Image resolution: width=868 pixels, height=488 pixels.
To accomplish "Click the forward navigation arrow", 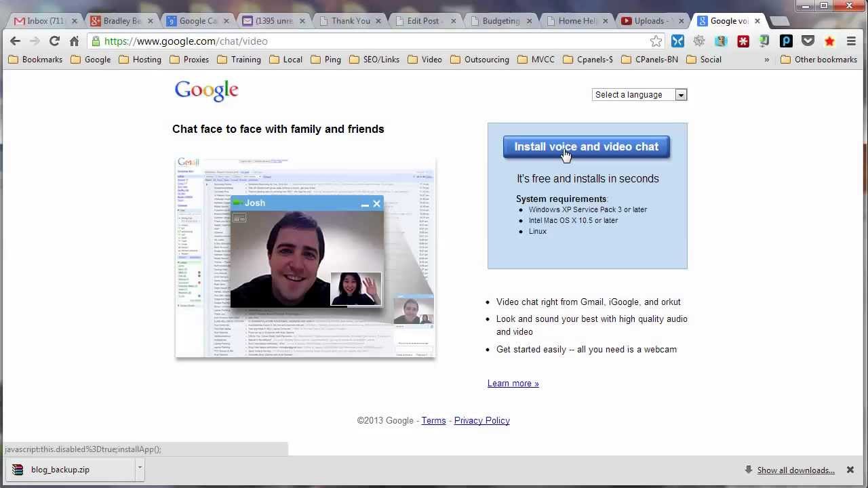I will point(35,41).
